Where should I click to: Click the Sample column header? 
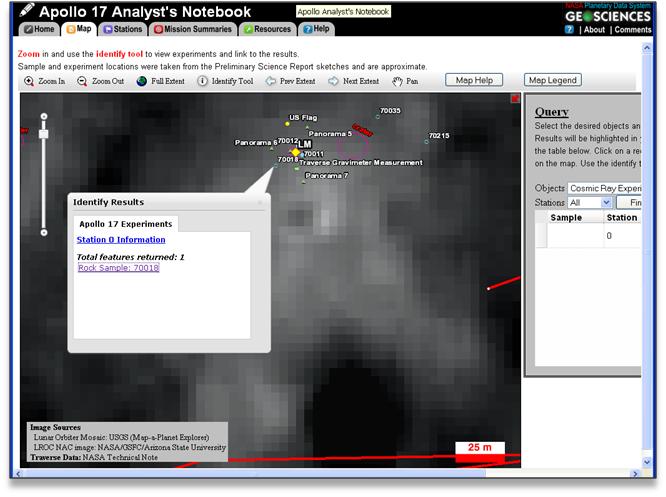pos(576,217)
